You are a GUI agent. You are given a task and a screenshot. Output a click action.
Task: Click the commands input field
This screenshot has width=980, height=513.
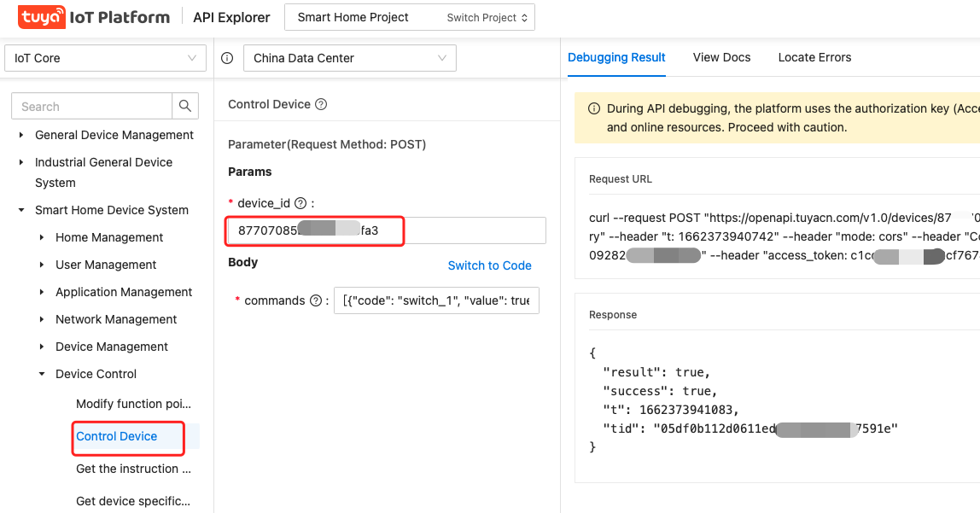436,300
